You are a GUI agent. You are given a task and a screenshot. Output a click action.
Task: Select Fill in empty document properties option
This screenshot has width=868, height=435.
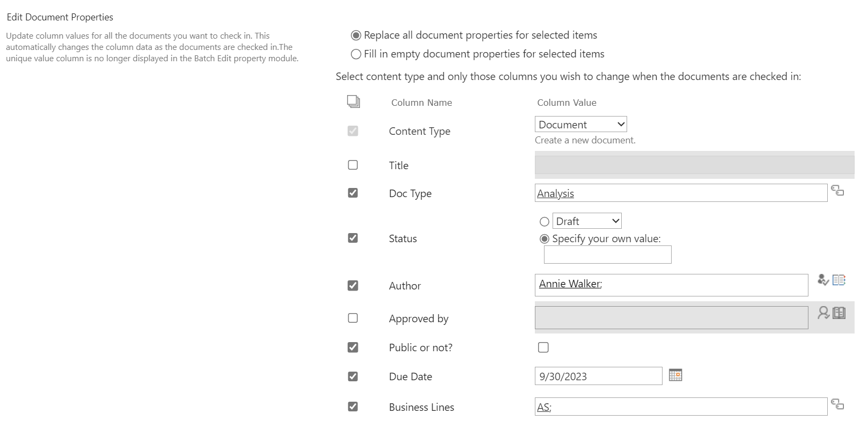click(x=356, y=54)
